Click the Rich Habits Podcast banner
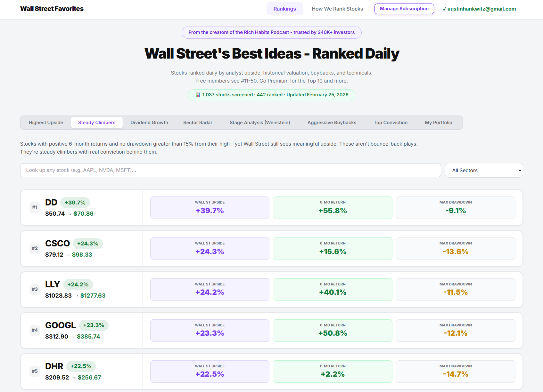Viewport: 543px width, 392px height. pos(272,32)
